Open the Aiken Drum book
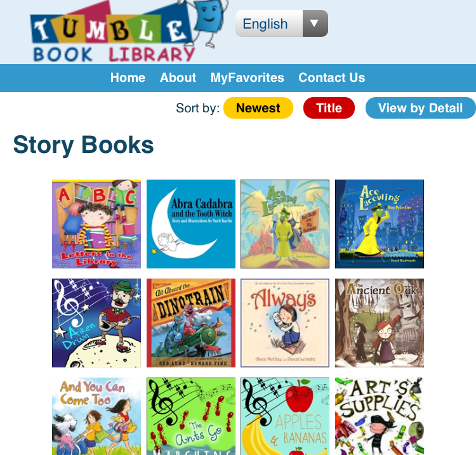This screenshot has height=455, width=476. [96, 323]
